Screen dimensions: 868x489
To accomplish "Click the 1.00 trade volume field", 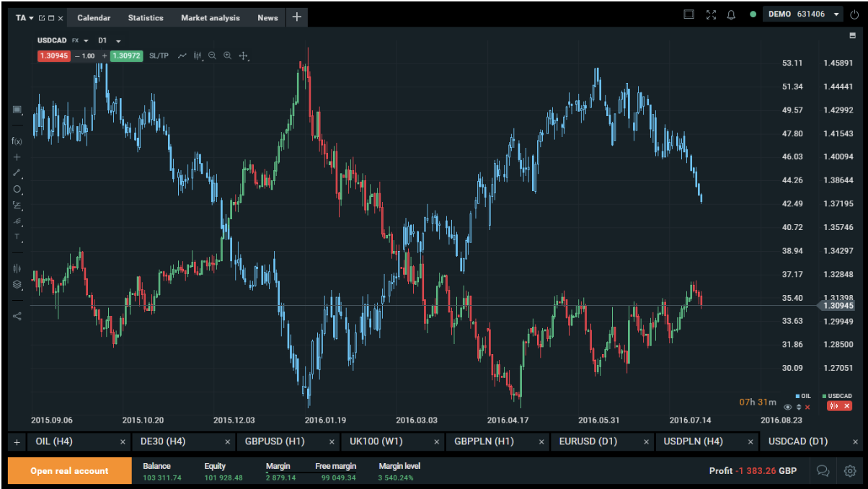I will pyautogui.click(x=89, y=56).
